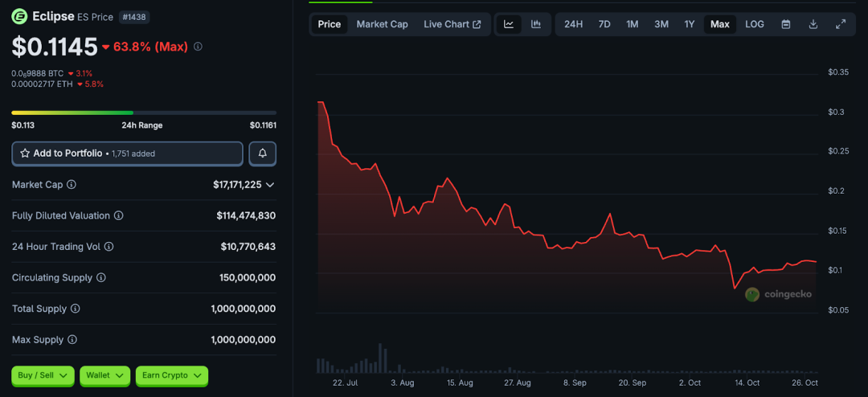Screen dimensions: 868x397
Task: Click the Market Cap info icon
Action: [x=72, y=185]
